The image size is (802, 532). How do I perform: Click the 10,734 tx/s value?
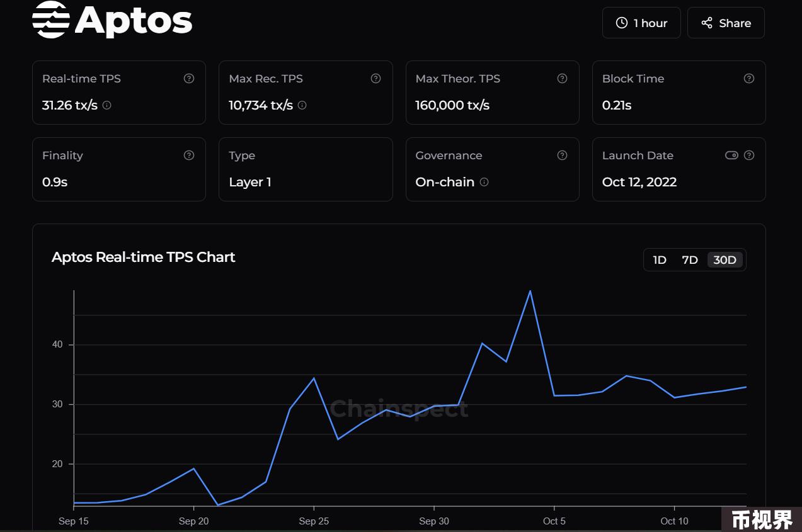pyautogui.click(x=261, y=105)
